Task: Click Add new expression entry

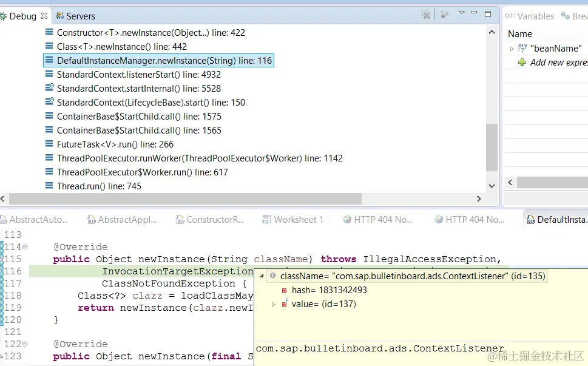Action: [x=559, y=63]
